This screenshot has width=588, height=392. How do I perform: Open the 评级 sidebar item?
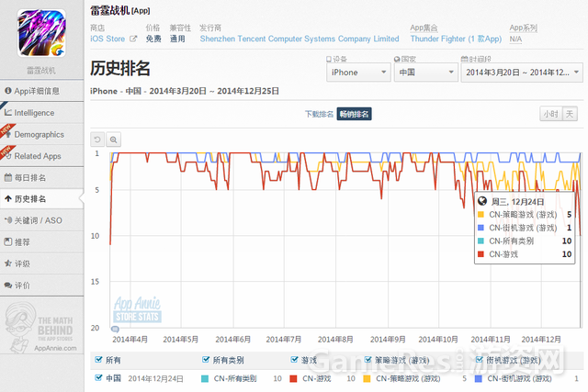41,263
